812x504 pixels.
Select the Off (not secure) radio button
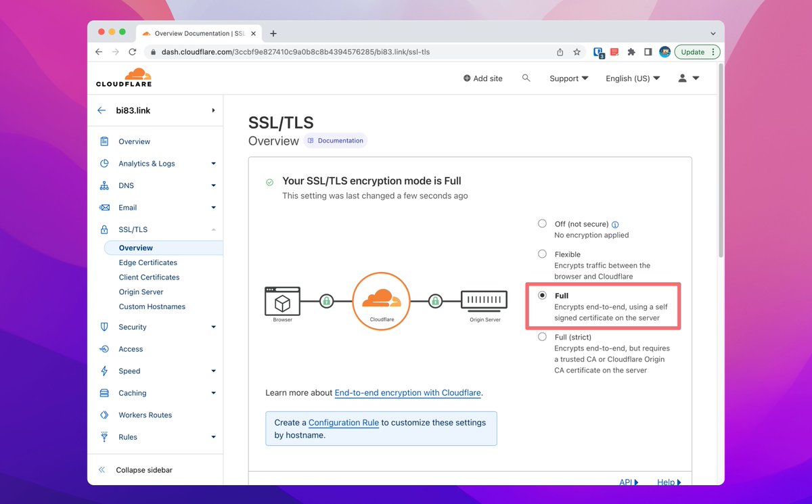tap(542, 223)
